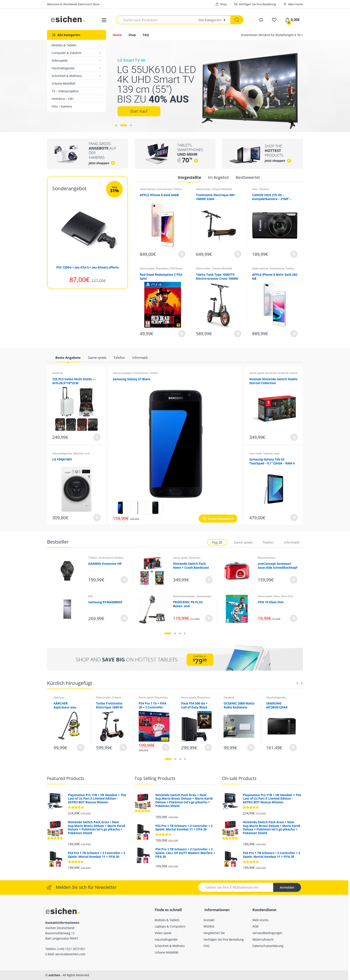Open the hamburger menu beside esichen logo

tap(104, 20)
